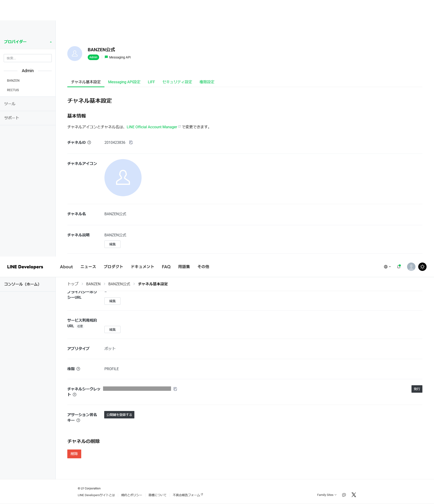Open the language globe dropdown
This screenshot has height=504, width=434.
(x=387, y=266)
